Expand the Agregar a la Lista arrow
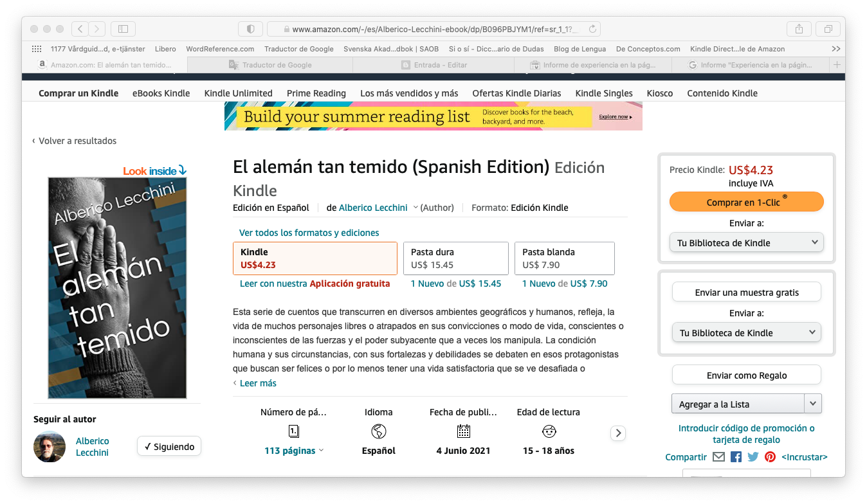Screen dimensions: 867x504 pyautogui.click(x=813, y=404)
